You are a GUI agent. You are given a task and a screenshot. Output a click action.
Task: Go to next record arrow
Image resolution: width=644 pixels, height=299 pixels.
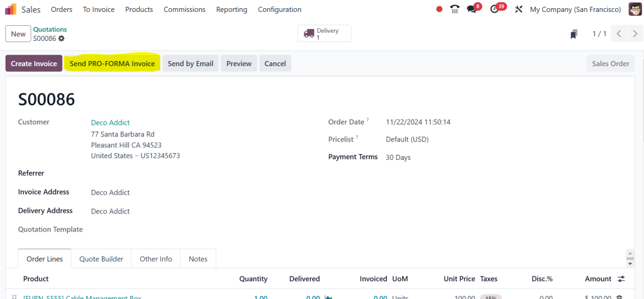tap(635, 34)
